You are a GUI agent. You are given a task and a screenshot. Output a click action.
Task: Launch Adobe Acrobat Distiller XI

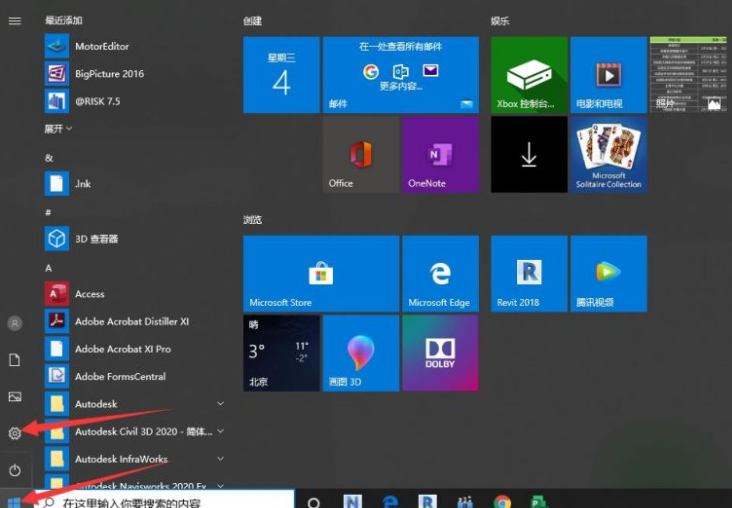coord(135,321)
